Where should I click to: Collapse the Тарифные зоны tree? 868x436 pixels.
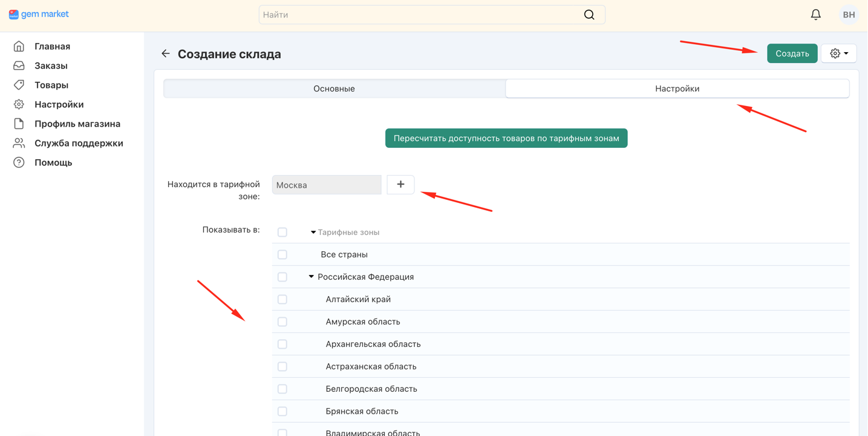(x=313, y=233)
